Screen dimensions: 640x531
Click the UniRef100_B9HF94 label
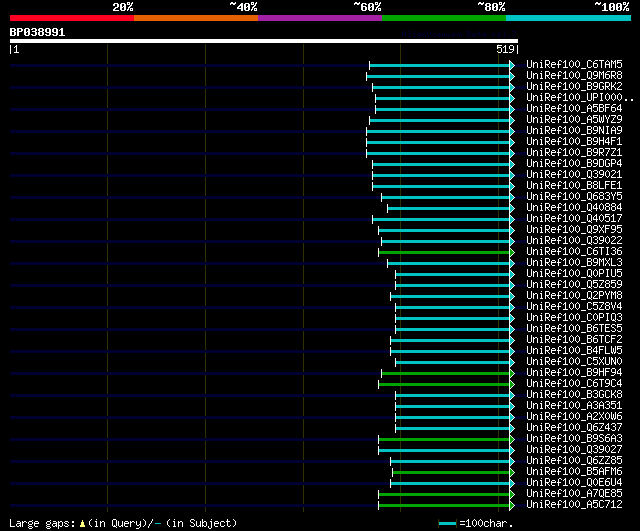click(x=574, y=373)
